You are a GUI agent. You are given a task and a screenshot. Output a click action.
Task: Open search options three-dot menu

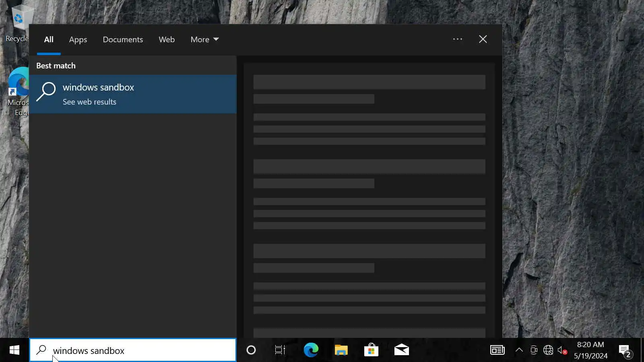point(458,39)
